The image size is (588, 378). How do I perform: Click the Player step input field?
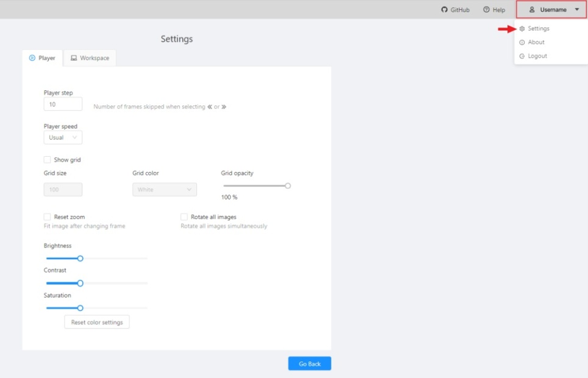(63, 104)
